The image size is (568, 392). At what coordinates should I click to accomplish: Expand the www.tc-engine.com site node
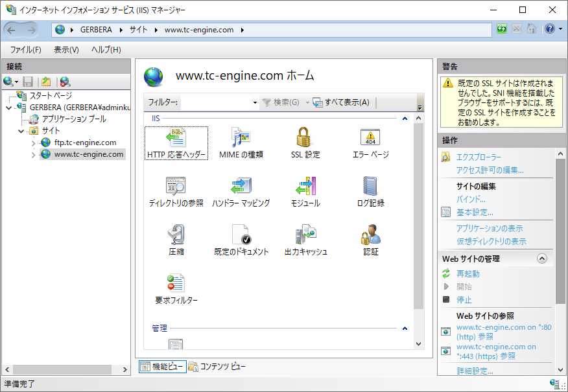point(33,155)
